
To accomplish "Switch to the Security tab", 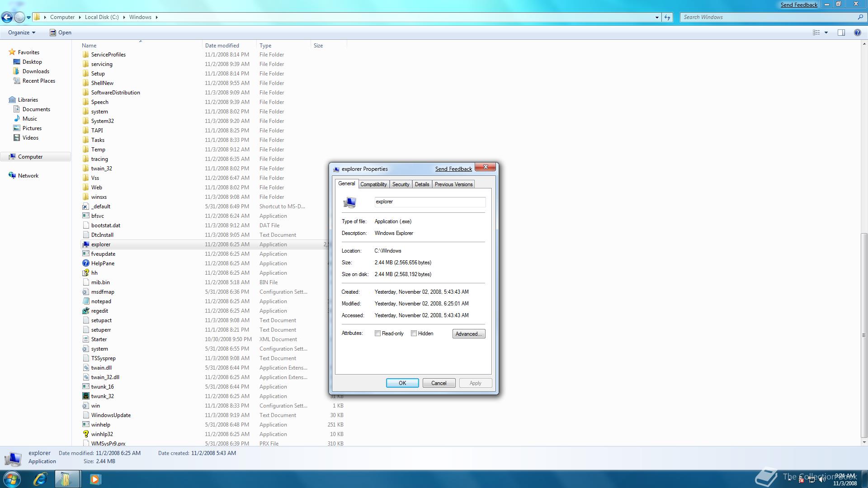I will pos(401,184).
